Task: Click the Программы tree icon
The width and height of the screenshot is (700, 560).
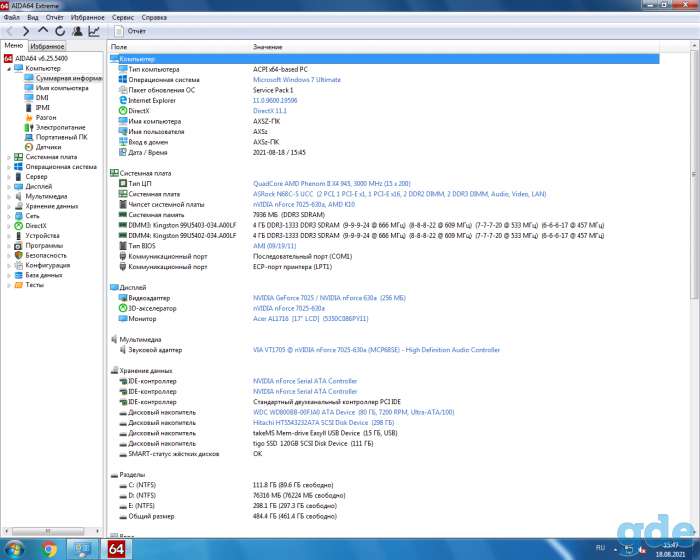Action: 18,246
